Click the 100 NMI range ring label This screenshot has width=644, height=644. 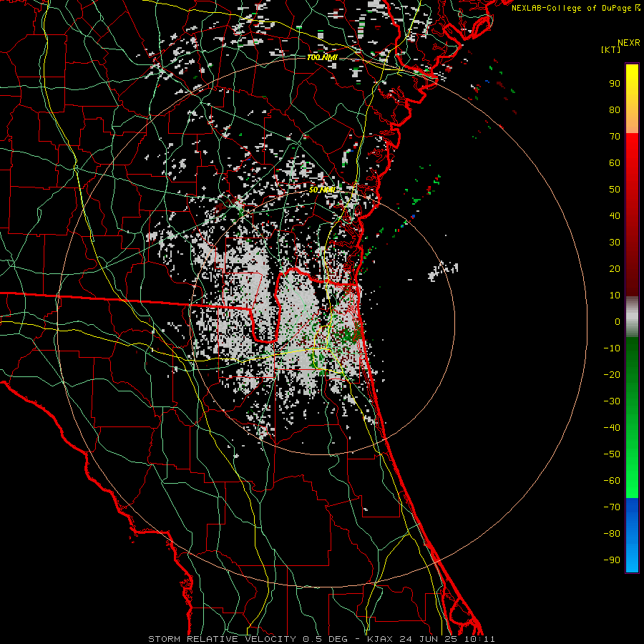point(322,57)
